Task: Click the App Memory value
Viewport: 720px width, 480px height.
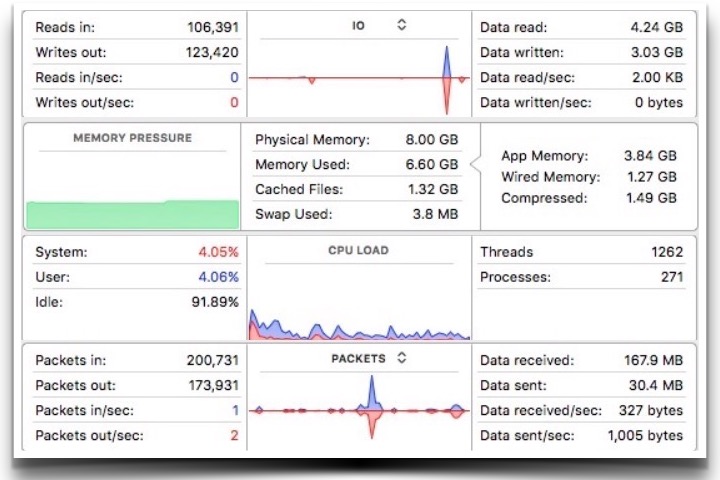Action: pyautogui.click(x=650, y=156)
